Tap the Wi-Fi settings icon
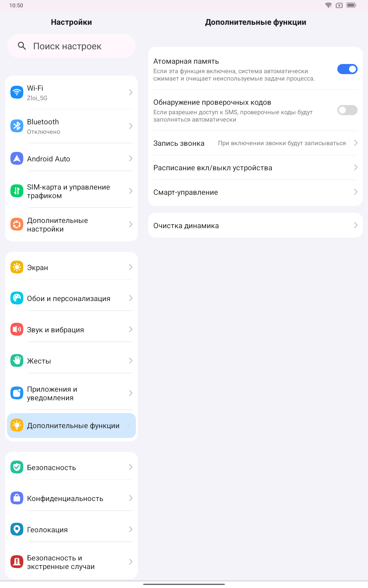Screen dimensions: 368x588 [x=17, y=92]
